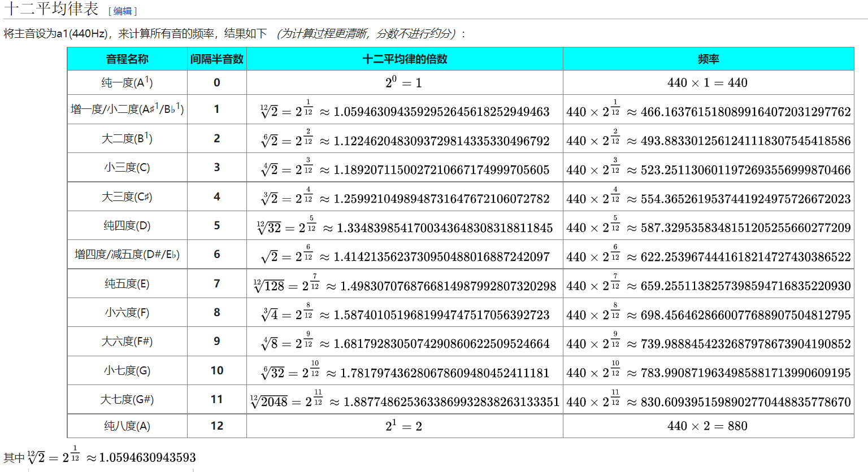Select the cell 纯一度(A1)

tap(127, 82)
